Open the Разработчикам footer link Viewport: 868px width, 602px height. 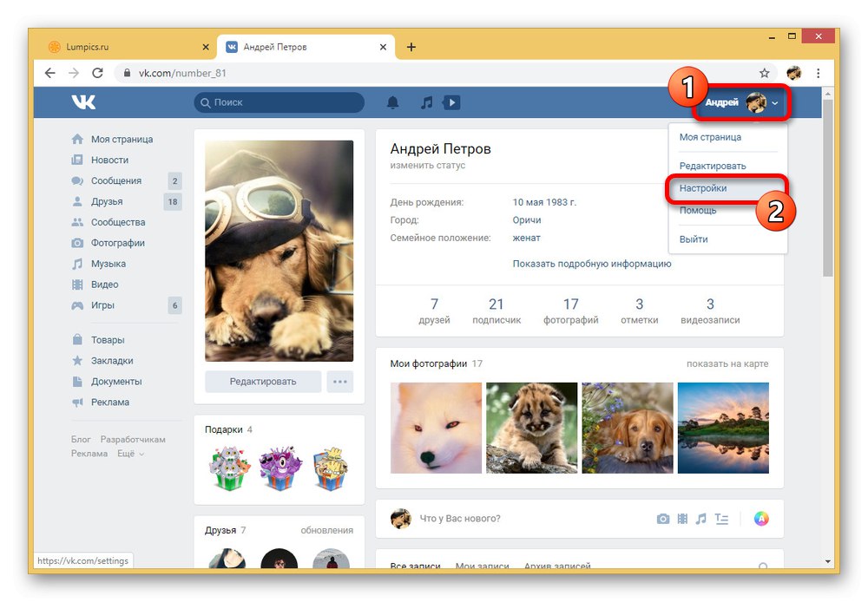tap(133, 439)
